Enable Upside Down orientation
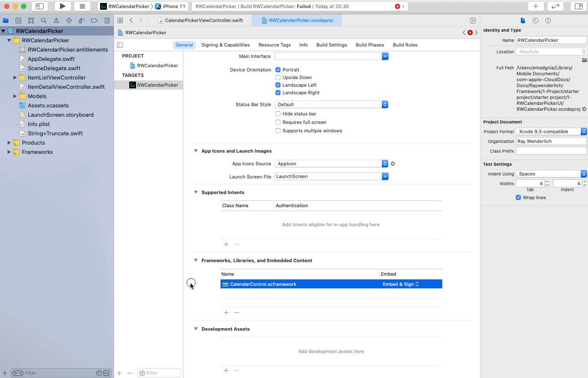 278,77
